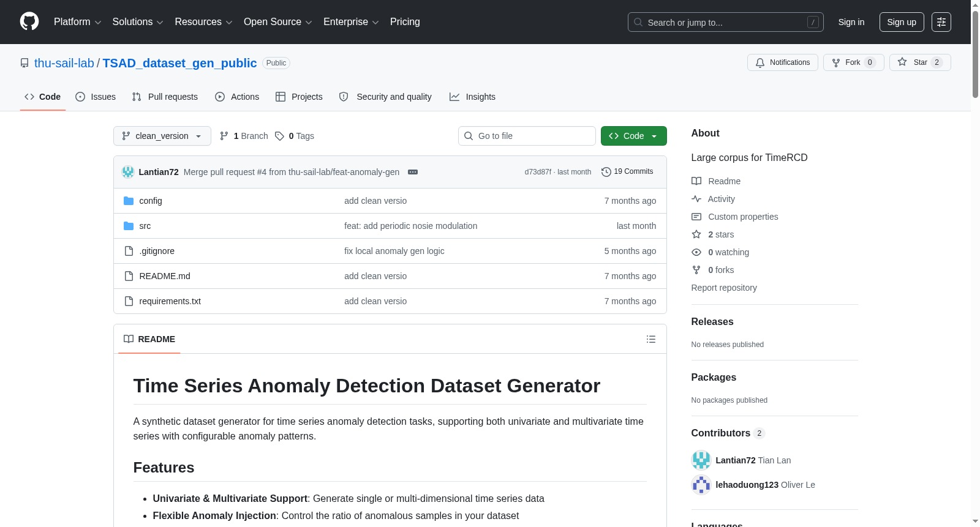Open the src folder icon

(x=129, y=226)
